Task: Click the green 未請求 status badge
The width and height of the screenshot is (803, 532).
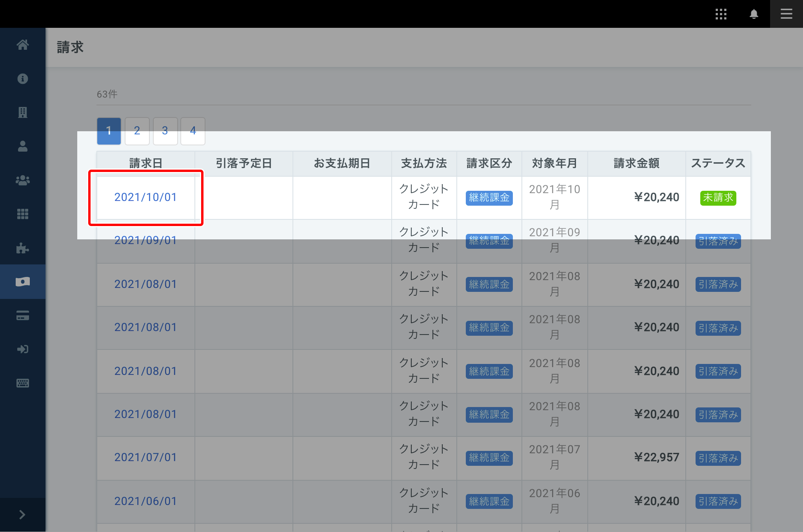Action: click(x=718, y=198)
